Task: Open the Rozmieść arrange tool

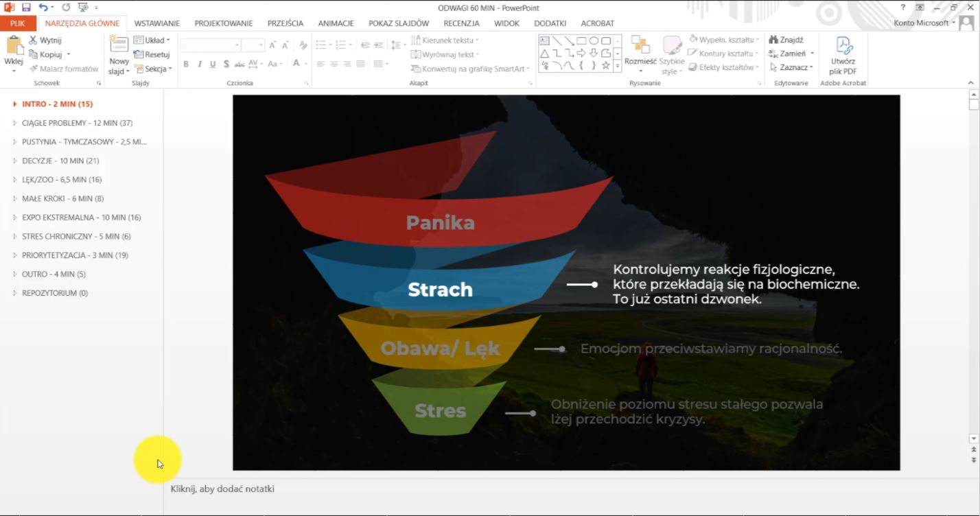Action: point(640,48)
